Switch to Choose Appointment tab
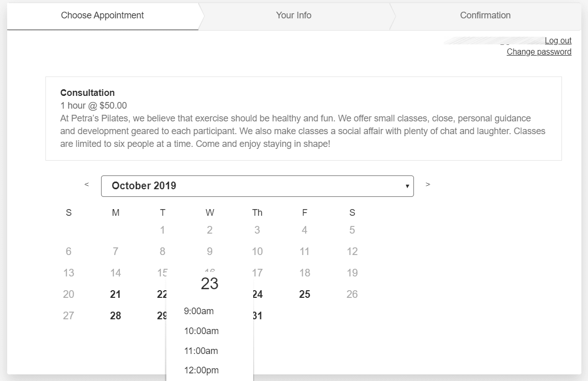This screenshot has width=588, height=381. click(103, 16)
